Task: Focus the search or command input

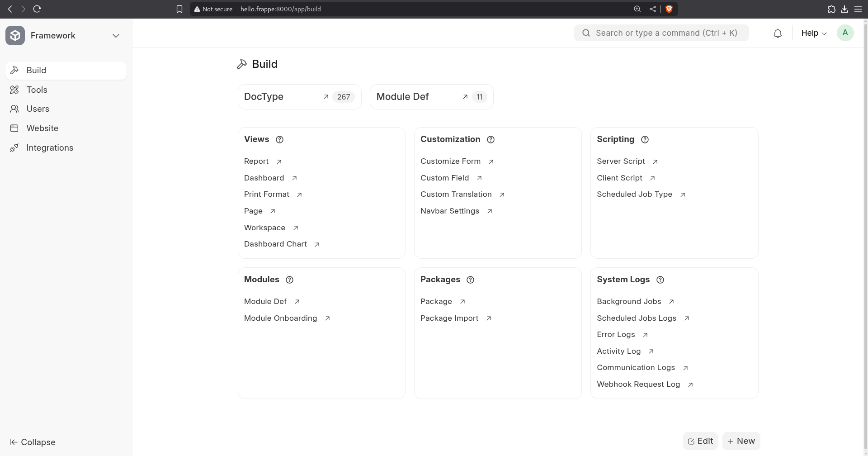Action: point(665,33)
